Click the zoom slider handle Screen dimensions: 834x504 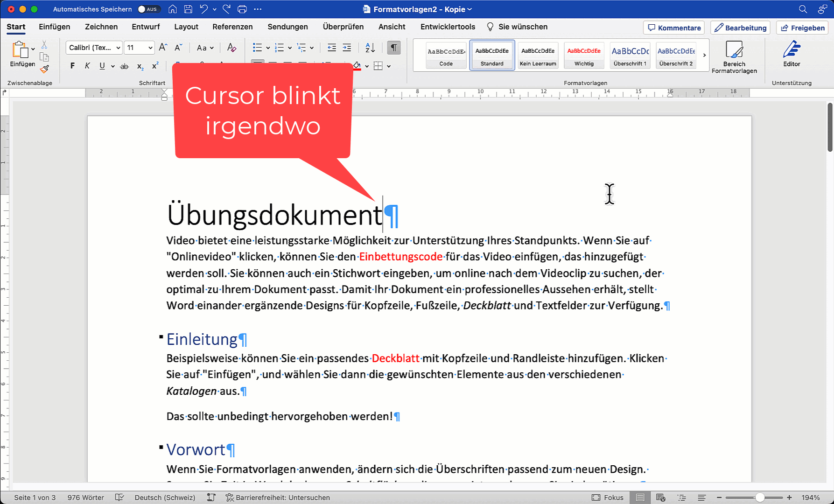tap(760, 497)
